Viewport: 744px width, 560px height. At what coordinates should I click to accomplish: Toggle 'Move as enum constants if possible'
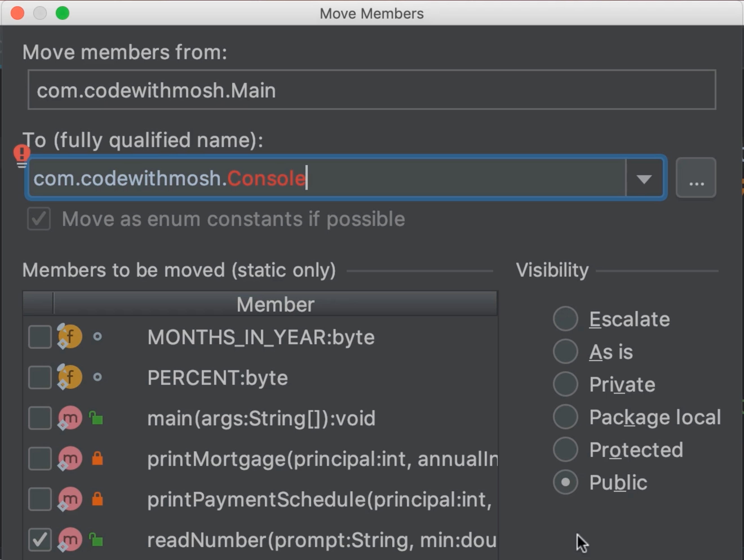[x=39, y=219]
